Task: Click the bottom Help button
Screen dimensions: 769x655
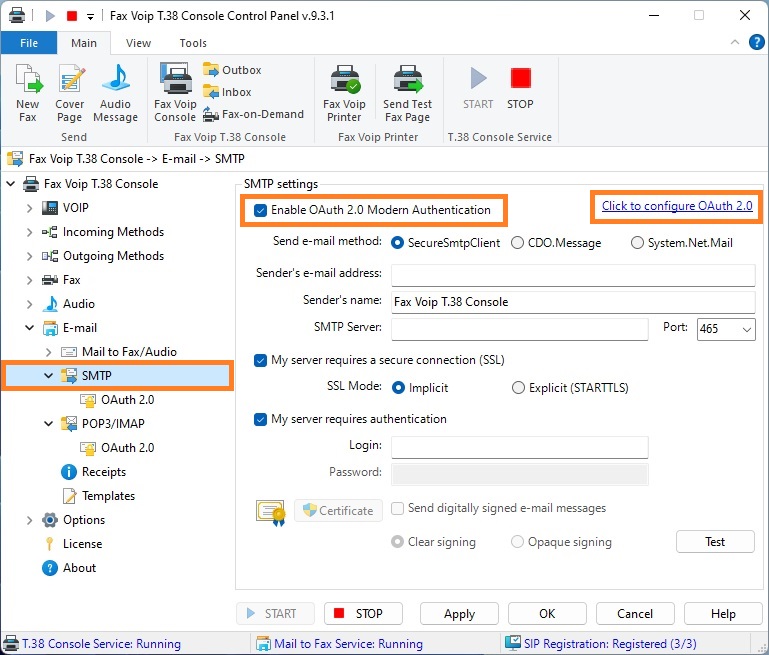Action: (723, 614)
